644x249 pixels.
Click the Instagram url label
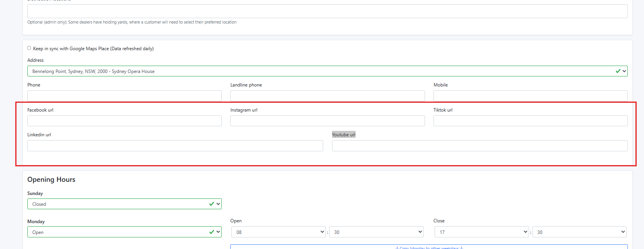click(244, 110)
